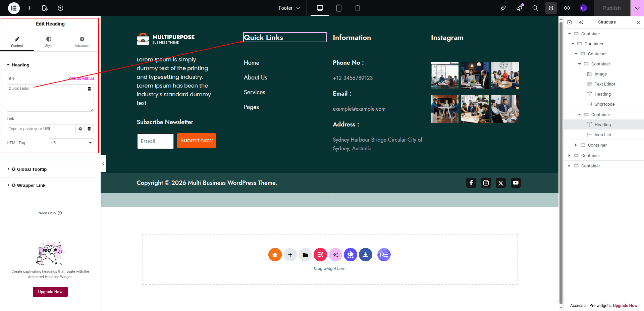Click the first Instagram thumbnail image

[x=445, y=75]
